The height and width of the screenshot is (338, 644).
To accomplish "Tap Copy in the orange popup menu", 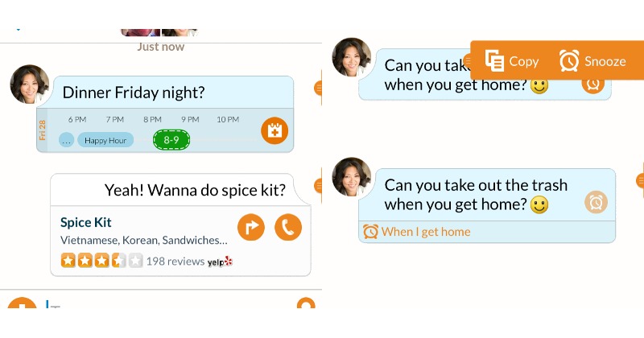I will tap(512, 61).
